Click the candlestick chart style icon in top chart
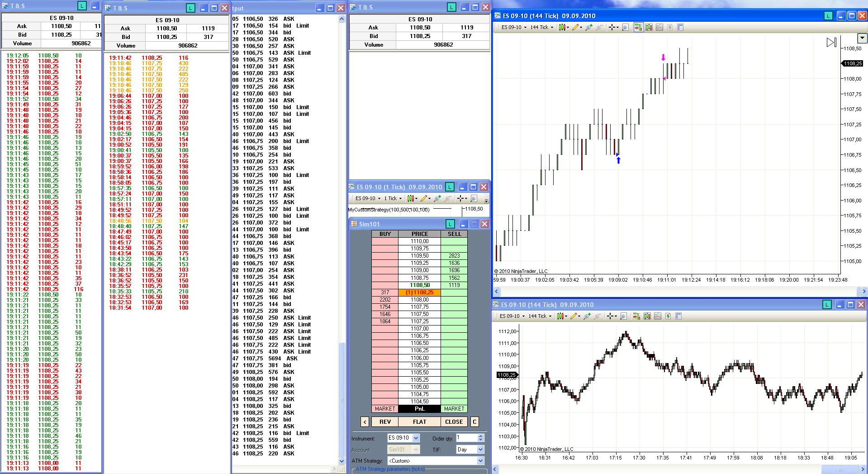Viewport: 868px width, 474px height. [562, 27]
